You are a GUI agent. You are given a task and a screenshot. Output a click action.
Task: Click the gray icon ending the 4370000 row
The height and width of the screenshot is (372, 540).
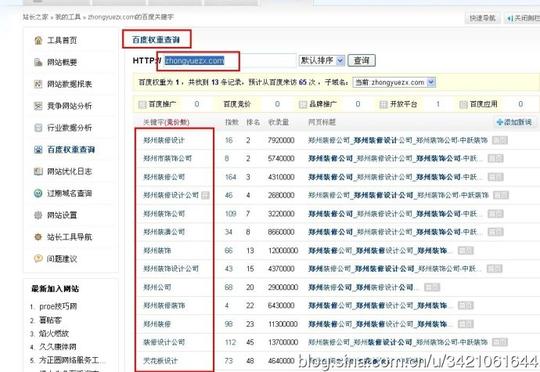coord(495,269)
